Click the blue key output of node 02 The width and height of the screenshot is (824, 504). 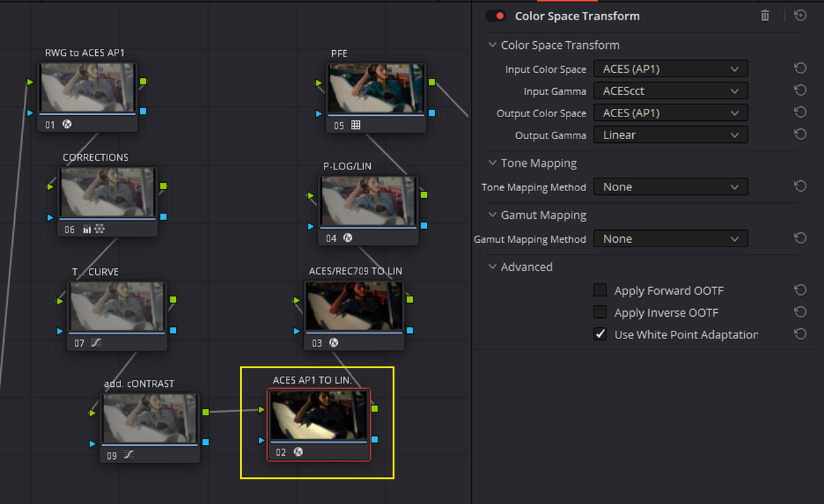tap(375, 440)
